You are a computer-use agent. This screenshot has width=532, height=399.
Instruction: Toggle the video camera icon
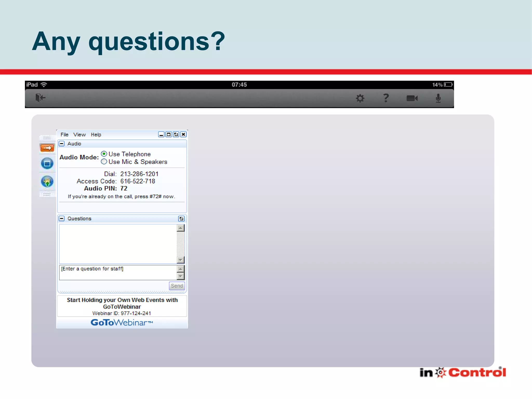click(x=412, y=98)
